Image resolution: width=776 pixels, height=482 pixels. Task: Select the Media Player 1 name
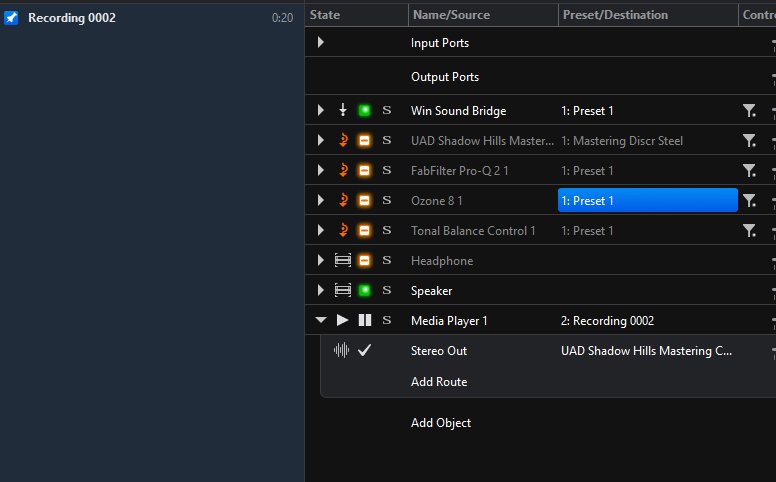[449, 321]
